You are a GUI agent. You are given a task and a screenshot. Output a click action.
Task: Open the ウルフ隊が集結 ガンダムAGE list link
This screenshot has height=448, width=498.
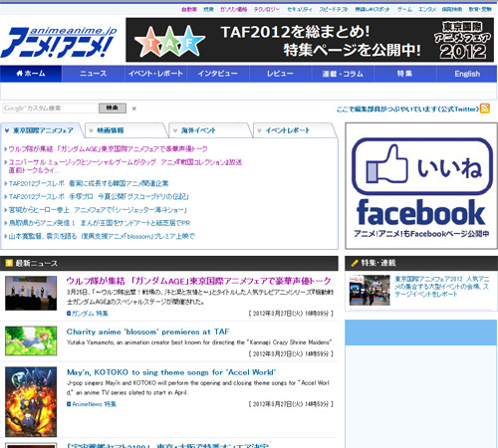pyautogui.click(x=108, y=149)
